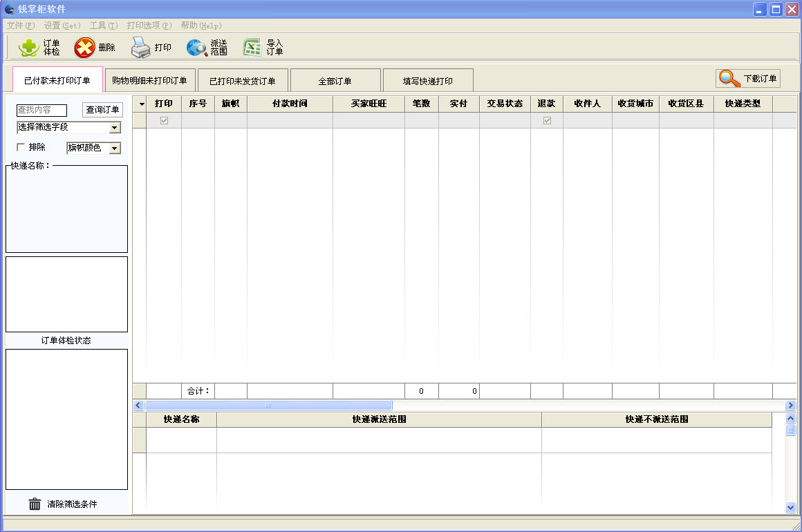Toggle the 排除 checkbox
Image resolution: width=802 pixels, height=532 pixels.
21,147
